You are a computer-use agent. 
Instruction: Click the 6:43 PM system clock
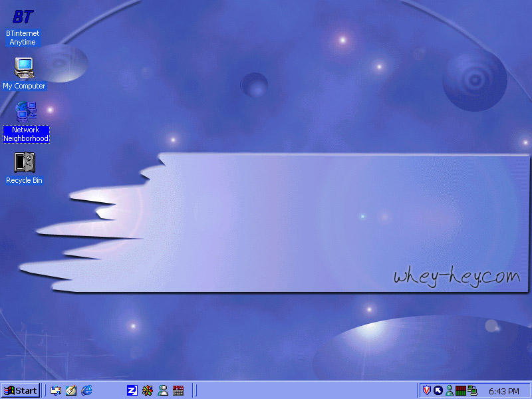(x=503, y=391)
